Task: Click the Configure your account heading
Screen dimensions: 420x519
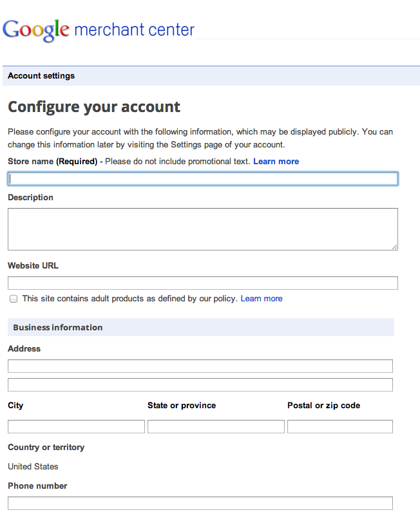Action: coord(94,107)
